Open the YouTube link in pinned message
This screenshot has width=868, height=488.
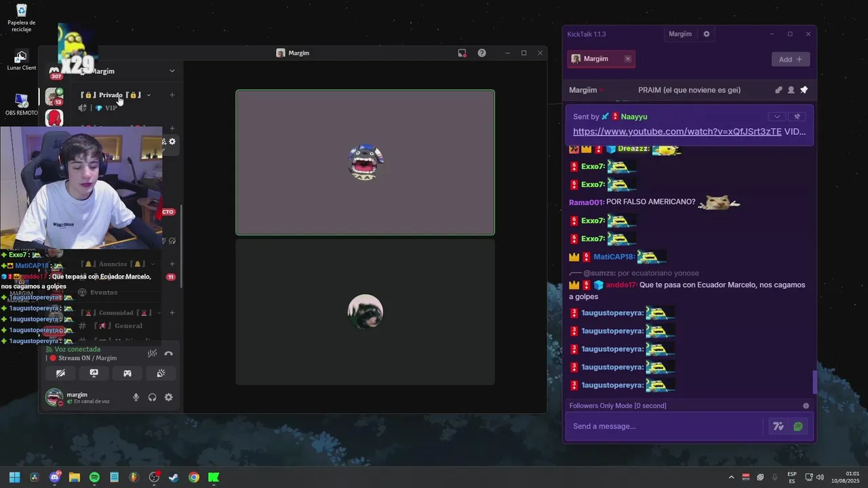(x=677, y=131)
